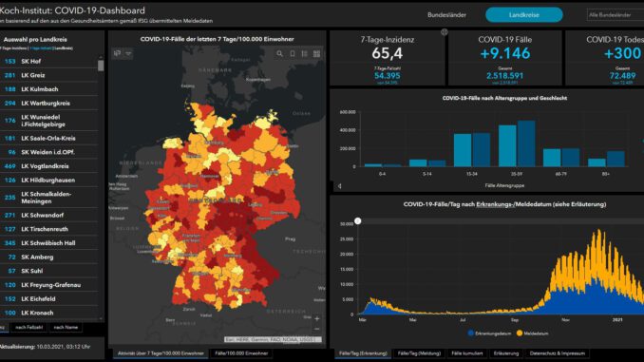Sort the list nach Fallzahl
Viewport: 644px width, 362px height.
[28, 328]
